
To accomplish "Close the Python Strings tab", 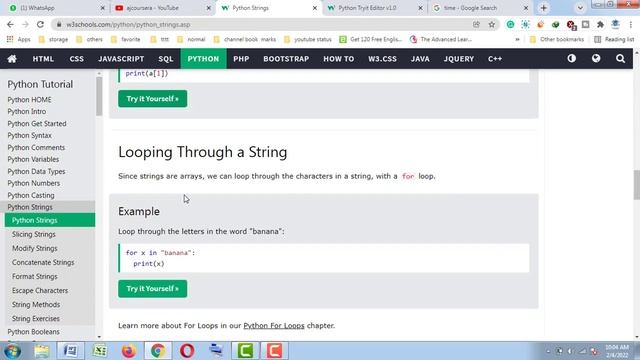I will pyautogui.click(x=315, y=8).
